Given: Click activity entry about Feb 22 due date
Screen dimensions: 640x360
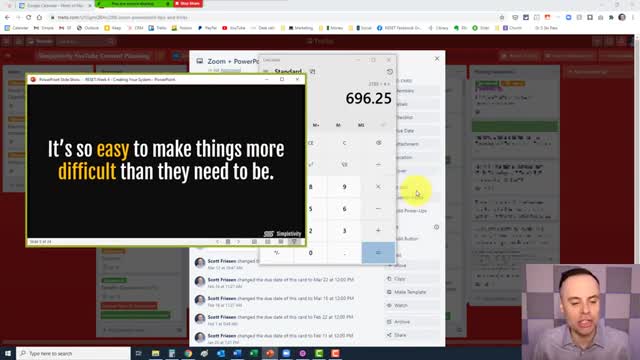Looking at the screenshot, I should pos(280,317).
